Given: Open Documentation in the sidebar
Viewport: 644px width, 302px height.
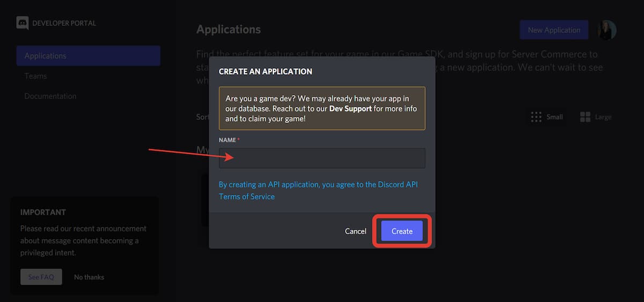Looking at the screenshot, I should [50, 96].
